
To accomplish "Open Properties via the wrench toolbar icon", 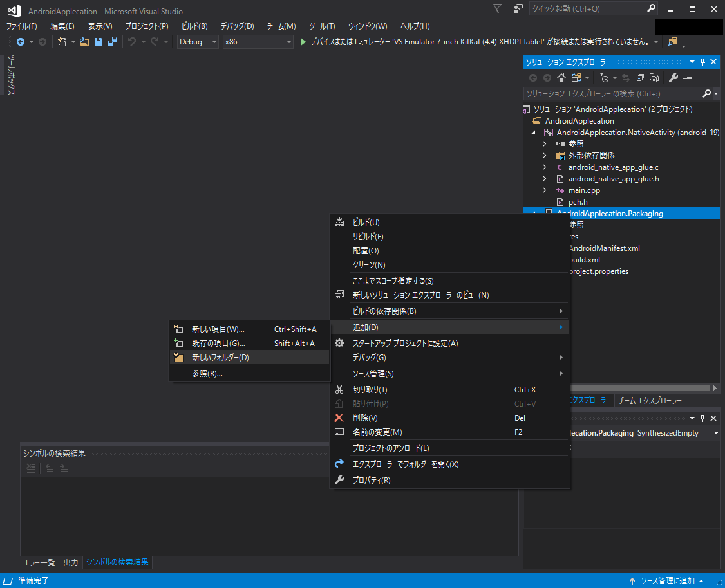I will [x=673, y=78].
